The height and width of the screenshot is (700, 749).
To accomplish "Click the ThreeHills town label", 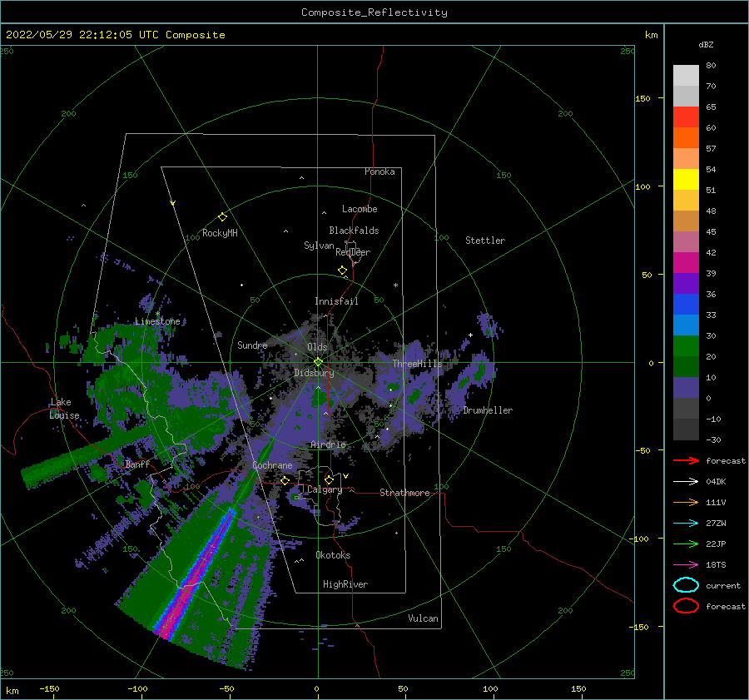I will (x=418, y=364).
